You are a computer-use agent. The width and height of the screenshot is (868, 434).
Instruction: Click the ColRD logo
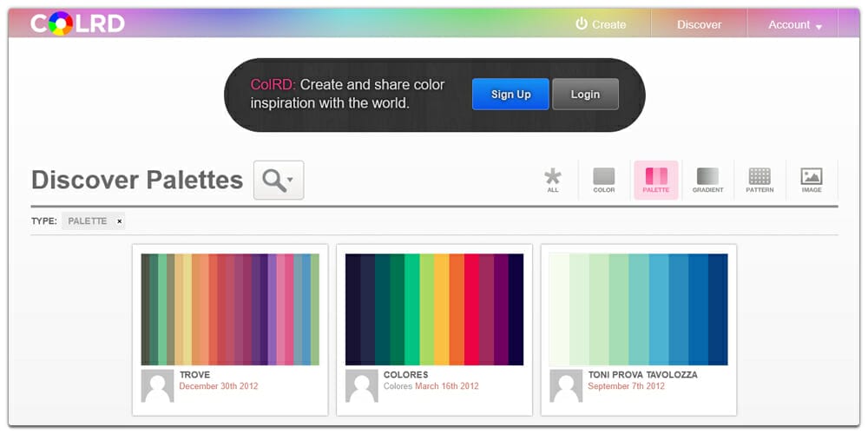pyautogui.click(x=77, y=23)
